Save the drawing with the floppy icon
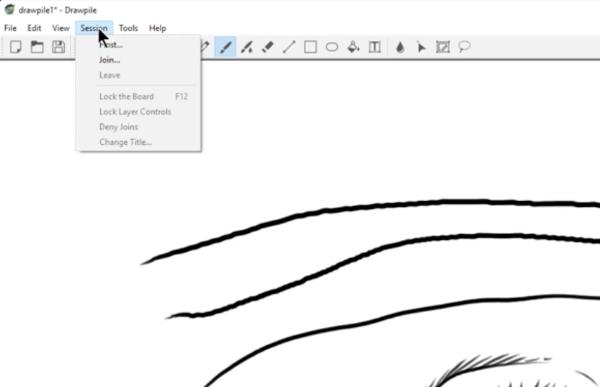This screenshot has height=387, width=600. [59, 47]
